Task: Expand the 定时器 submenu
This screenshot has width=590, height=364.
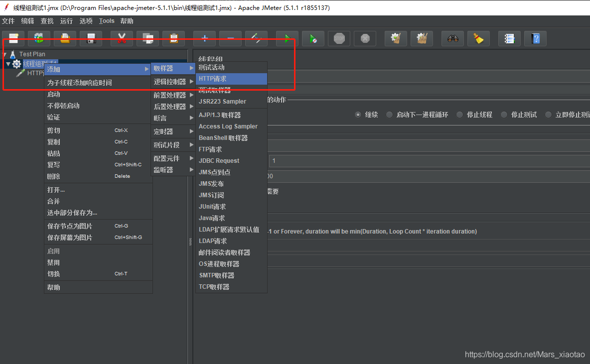Action: click(x=173, y=131)
